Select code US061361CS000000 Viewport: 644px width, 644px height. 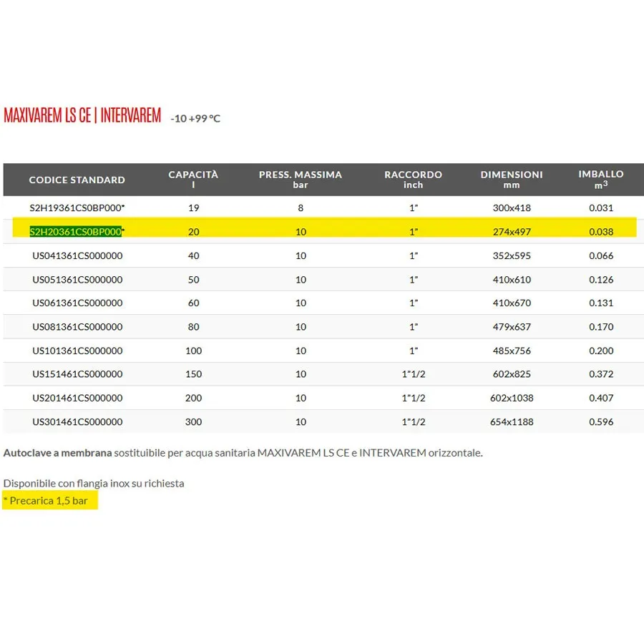77,303
